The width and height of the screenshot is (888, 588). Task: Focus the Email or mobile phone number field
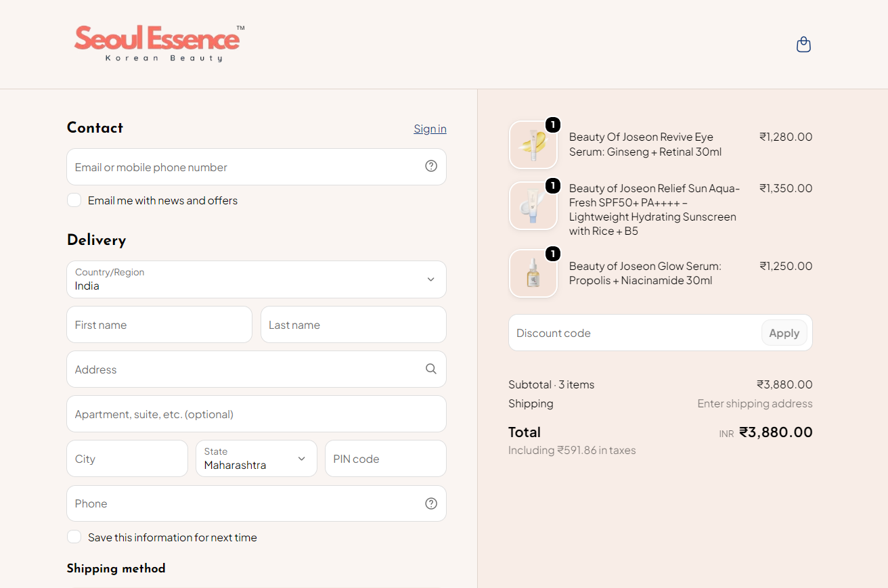pos(257,166)
